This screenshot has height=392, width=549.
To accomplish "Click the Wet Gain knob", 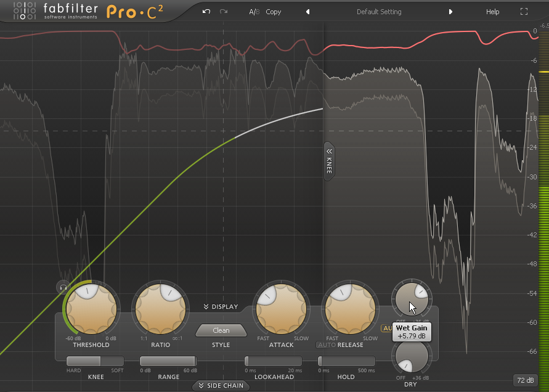I will coord(412,300).
